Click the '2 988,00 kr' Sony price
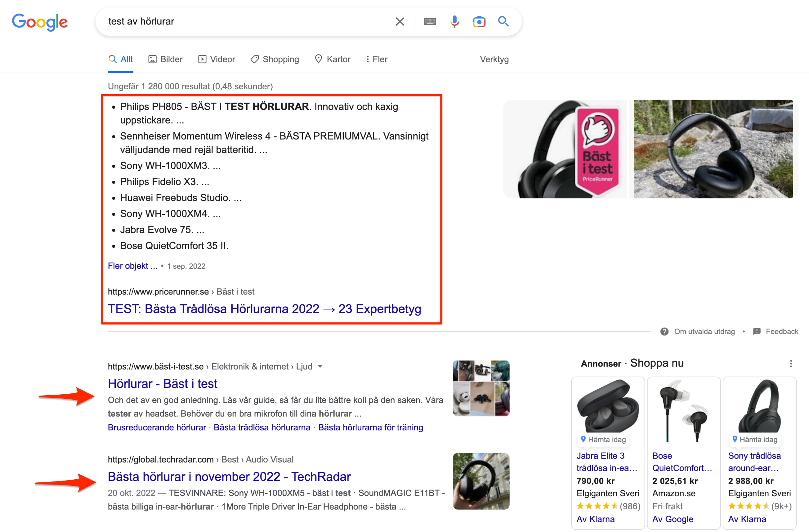The image size is (809, 532). 751,481
